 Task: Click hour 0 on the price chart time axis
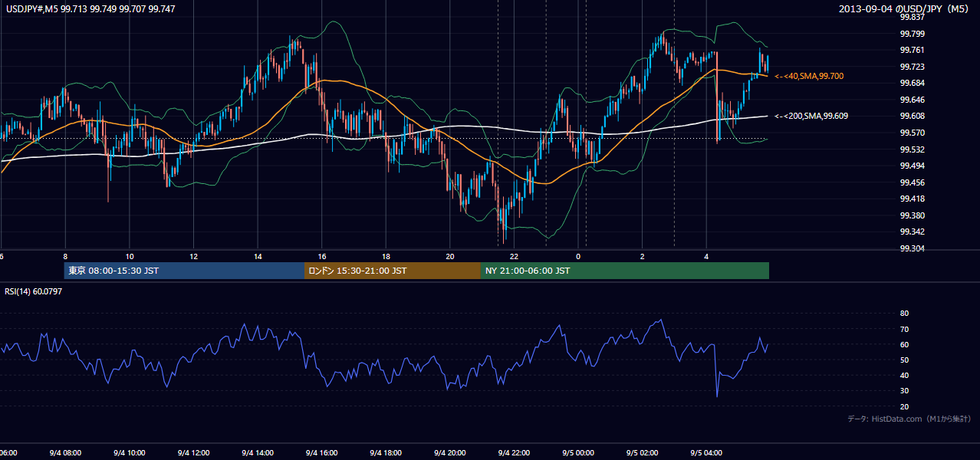pos(578,257)
